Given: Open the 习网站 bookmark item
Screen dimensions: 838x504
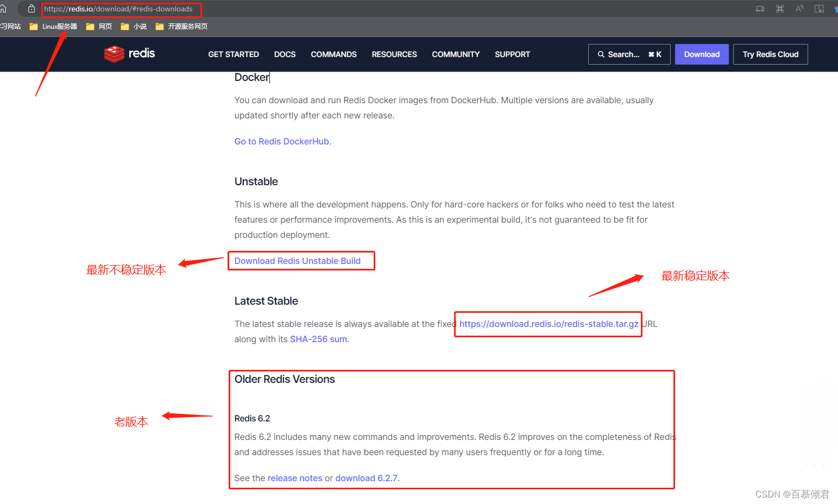Looking at the screenshot, I should [x=10, y=27].
